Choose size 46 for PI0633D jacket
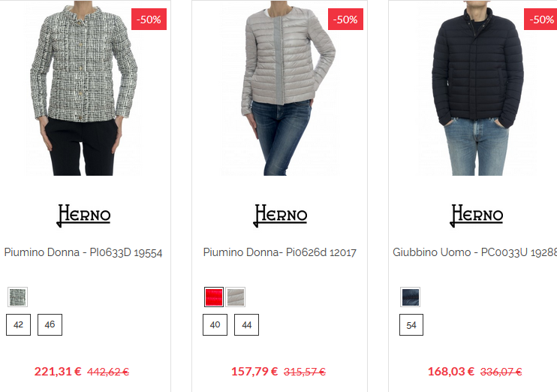The height and width of the screenshot is (392, 557). point(50,324)
